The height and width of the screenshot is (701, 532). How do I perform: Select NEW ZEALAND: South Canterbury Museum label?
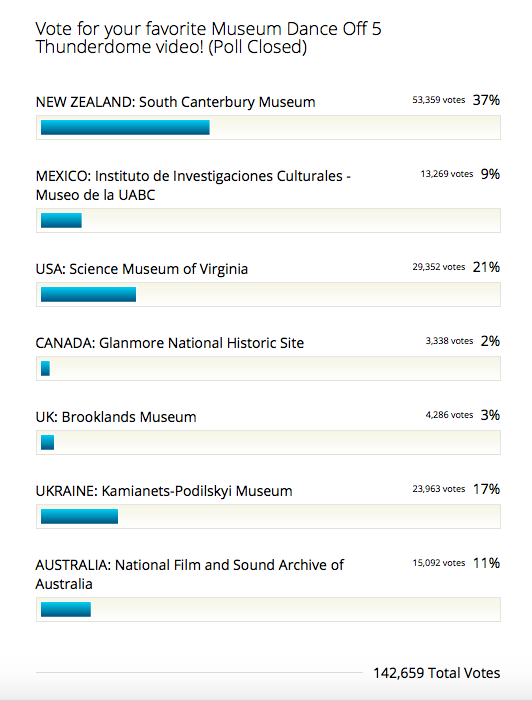click(175, 102)
